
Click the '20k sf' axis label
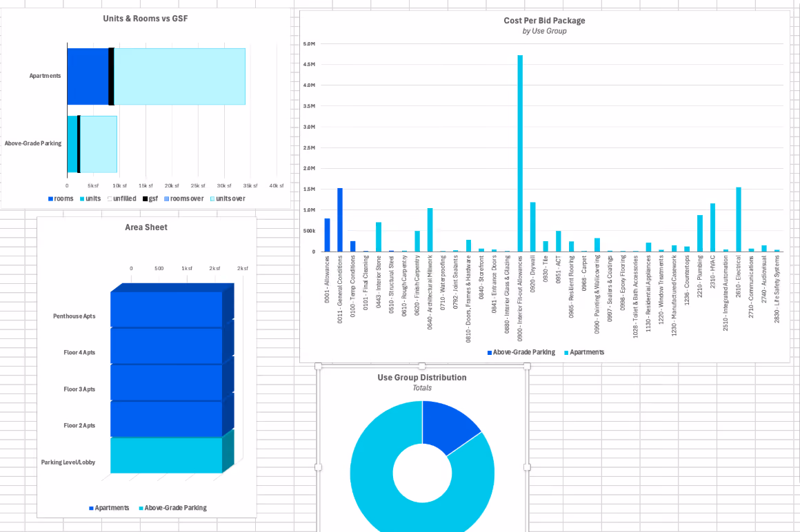pyautogui.click(x=172, y=186)
